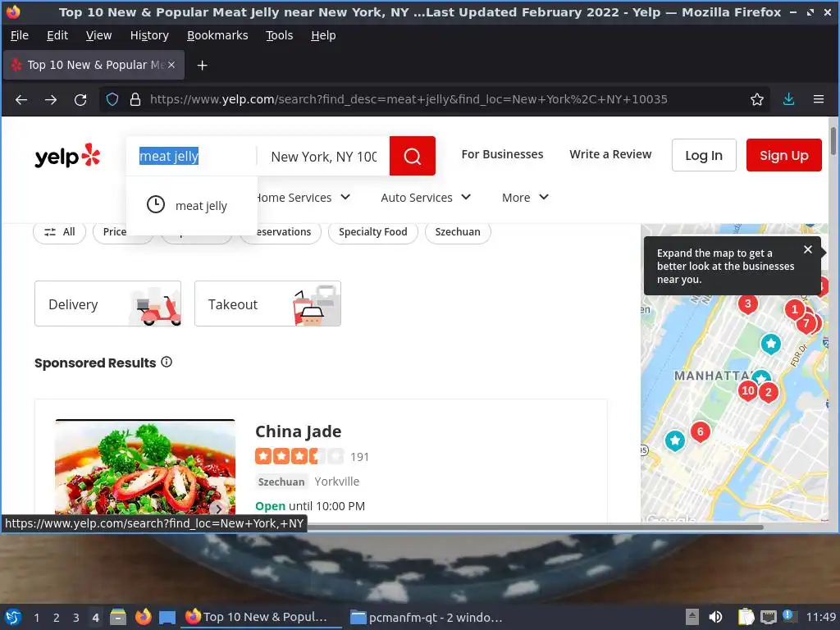This screenshot has height=630, width=840.
Task: Click the For Businesses link
Action: click(x=502, y=154)
